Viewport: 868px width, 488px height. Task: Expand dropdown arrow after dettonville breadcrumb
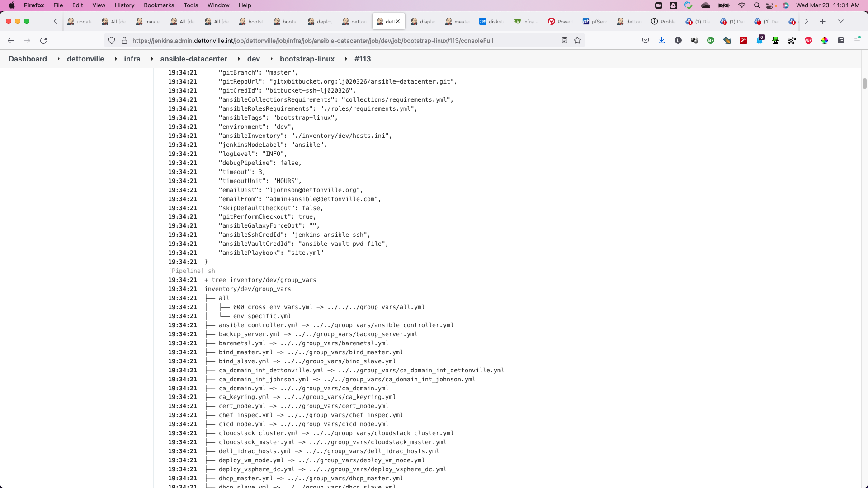pos(116,59)
